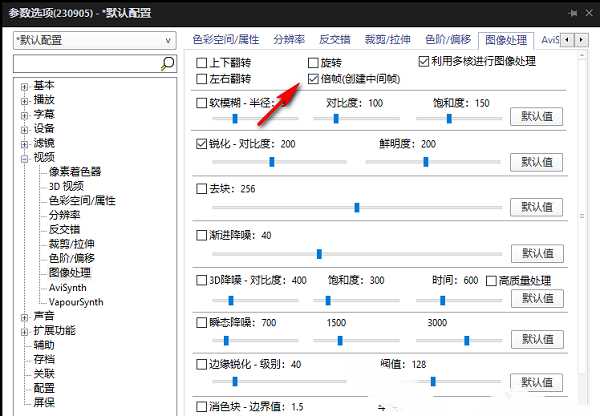Click the 锐化 对比度 slider track
The image size is (600, 416).
pyautogui.click(x=279, y=162)
